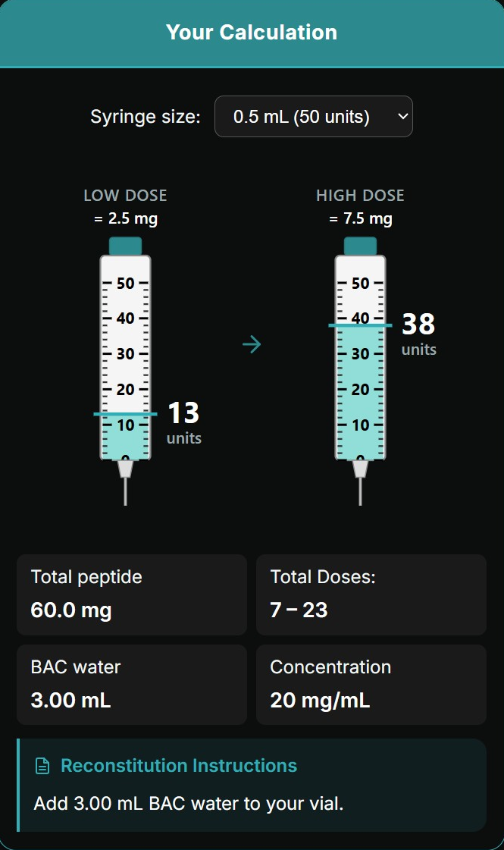Viewport: 504px width, 850px height.
Task: Click the 38 units fill marker line
Action: pyautogui.click(x=360, y=325)
